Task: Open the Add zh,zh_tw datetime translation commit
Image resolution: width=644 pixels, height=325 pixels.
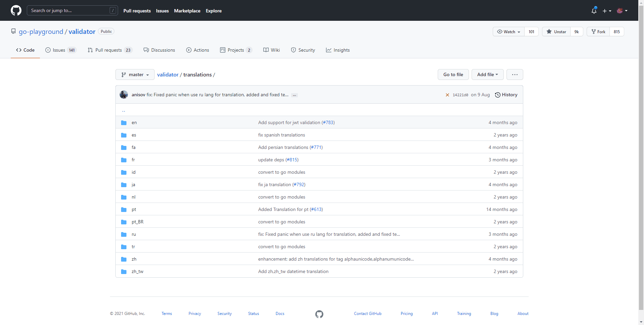Action: pyautogui.click(x=293, y=272)
